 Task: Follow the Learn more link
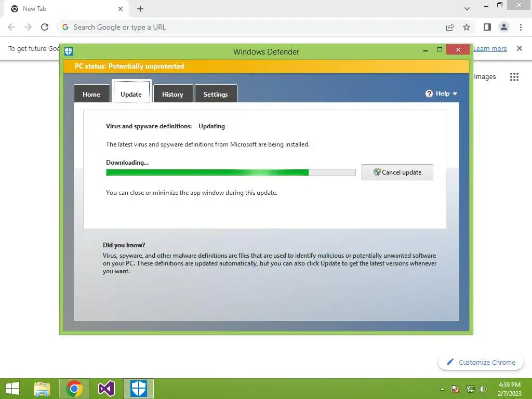[x=490, y=48]
